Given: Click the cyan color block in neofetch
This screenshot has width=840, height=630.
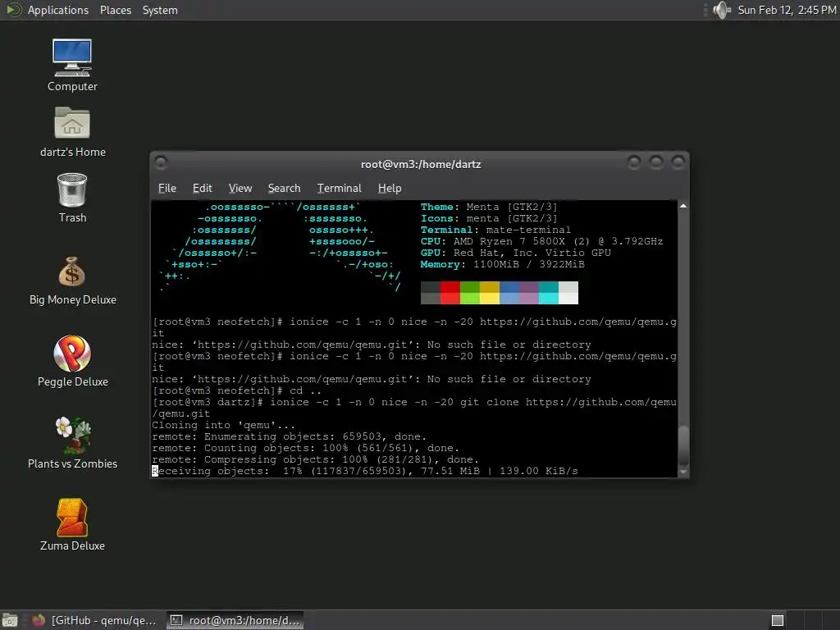Looking at the screenshot, I should pos(549,293).
